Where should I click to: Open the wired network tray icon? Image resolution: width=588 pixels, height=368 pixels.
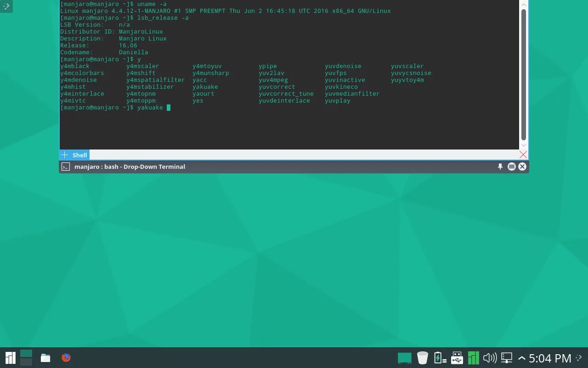click(x=507, y=358)
